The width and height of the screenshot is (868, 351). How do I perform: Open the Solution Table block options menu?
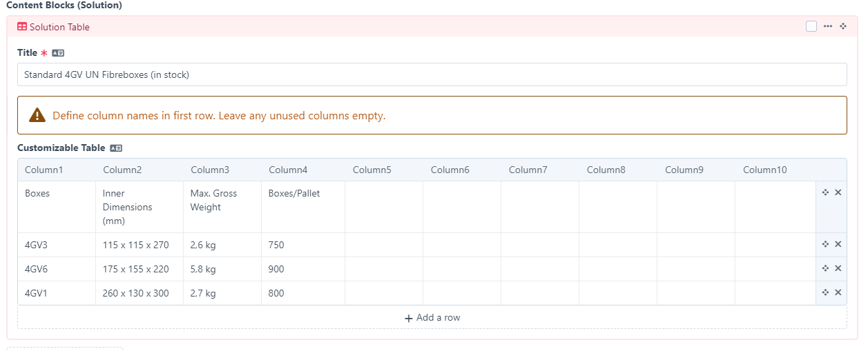coord(828,26)
